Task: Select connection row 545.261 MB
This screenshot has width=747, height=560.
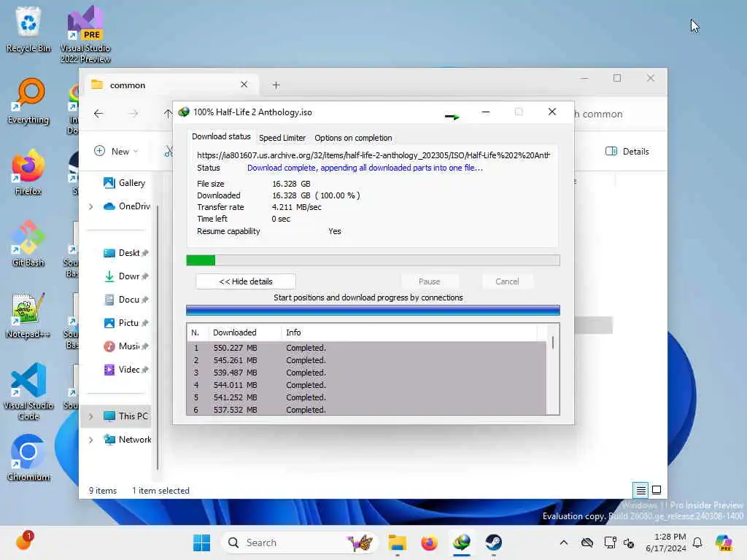Action: [366, 360]
